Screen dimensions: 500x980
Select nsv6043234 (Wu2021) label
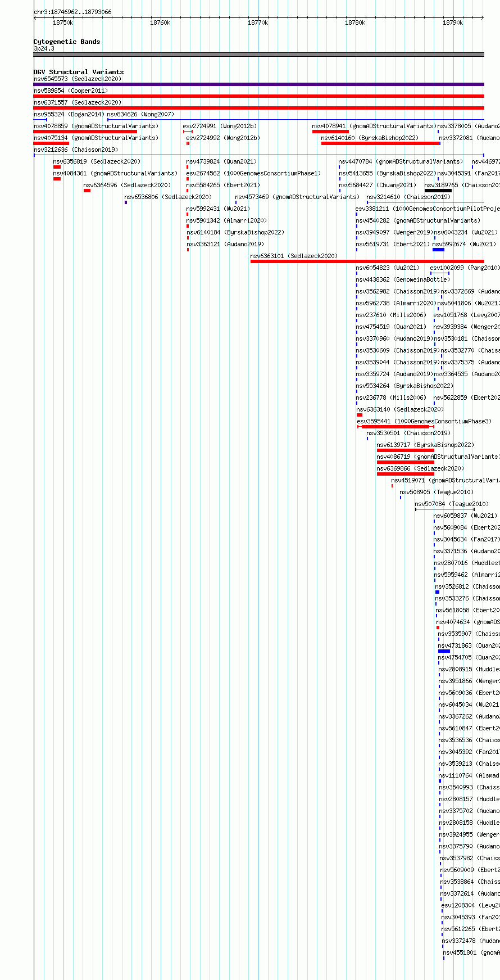(x=466, y=232)
